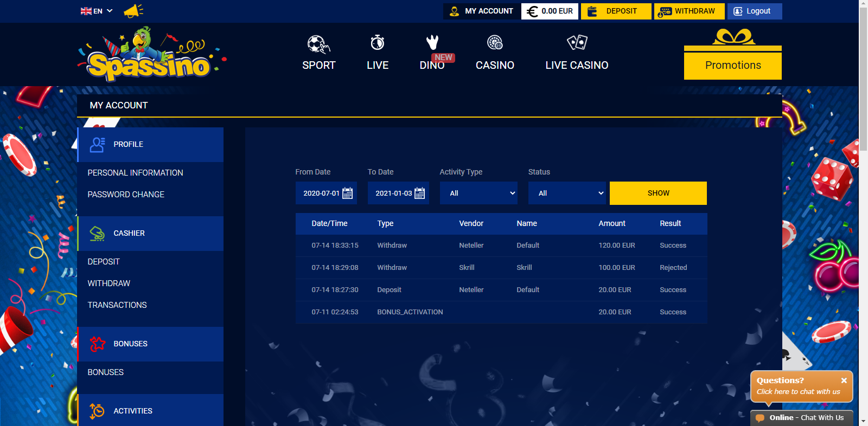The image size is (868, 426).
Task: Click the Name column header
Action: 527,223
